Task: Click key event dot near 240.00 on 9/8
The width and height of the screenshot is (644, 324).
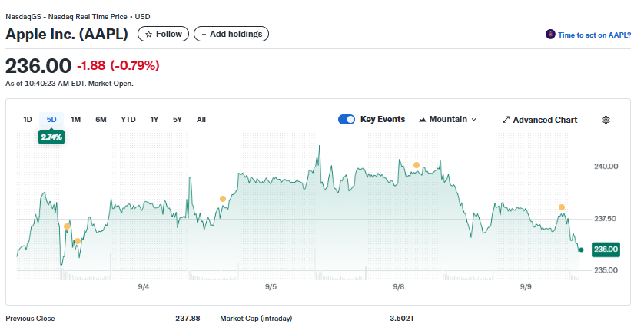Action: [417, 165]
